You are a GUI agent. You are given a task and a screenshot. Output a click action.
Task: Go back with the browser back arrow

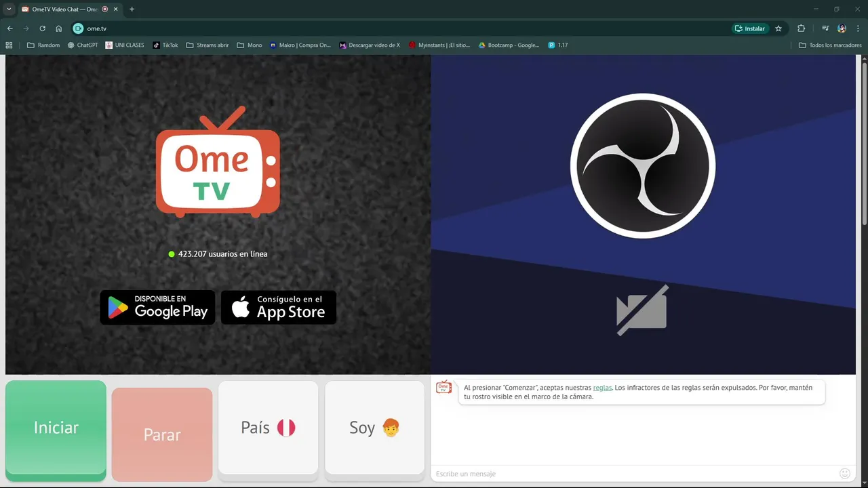[x=9, y=28]
